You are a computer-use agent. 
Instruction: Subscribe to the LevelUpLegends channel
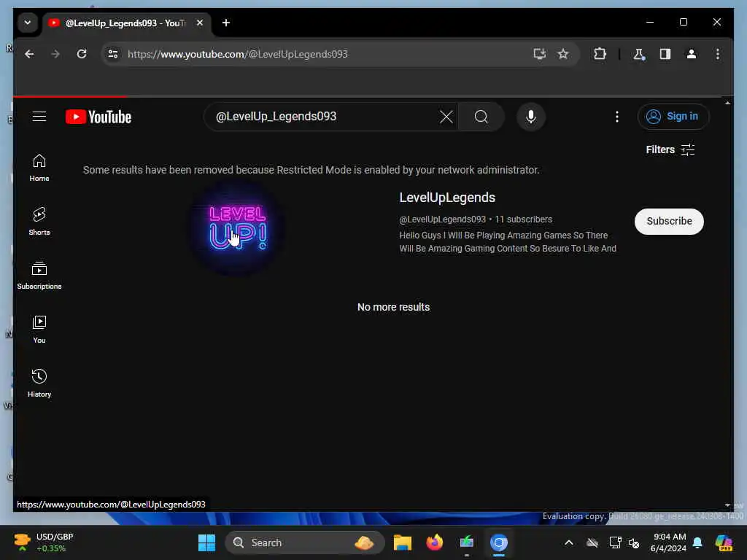[669, 222]
